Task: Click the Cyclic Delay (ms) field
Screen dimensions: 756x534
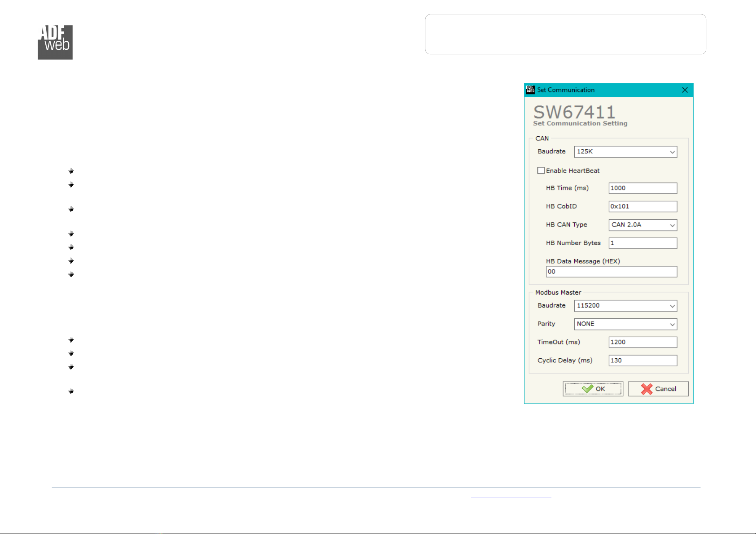Action: 642,360
